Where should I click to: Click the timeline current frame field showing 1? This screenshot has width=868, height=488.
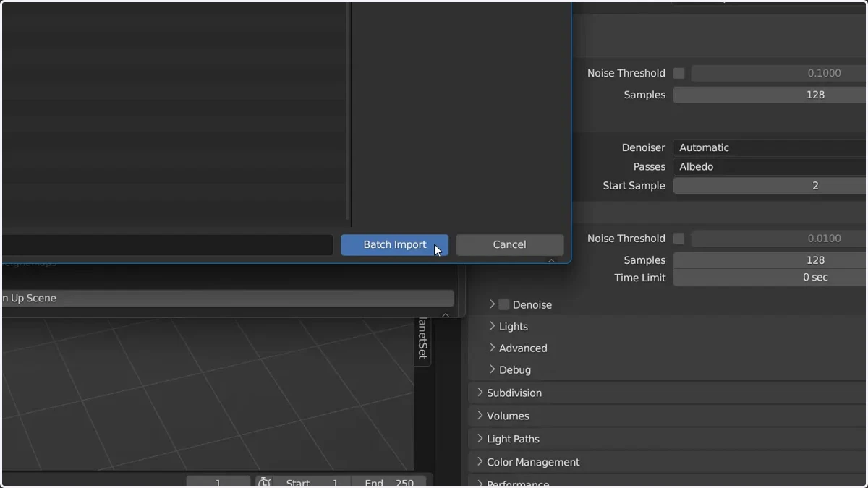click(218, 482)
